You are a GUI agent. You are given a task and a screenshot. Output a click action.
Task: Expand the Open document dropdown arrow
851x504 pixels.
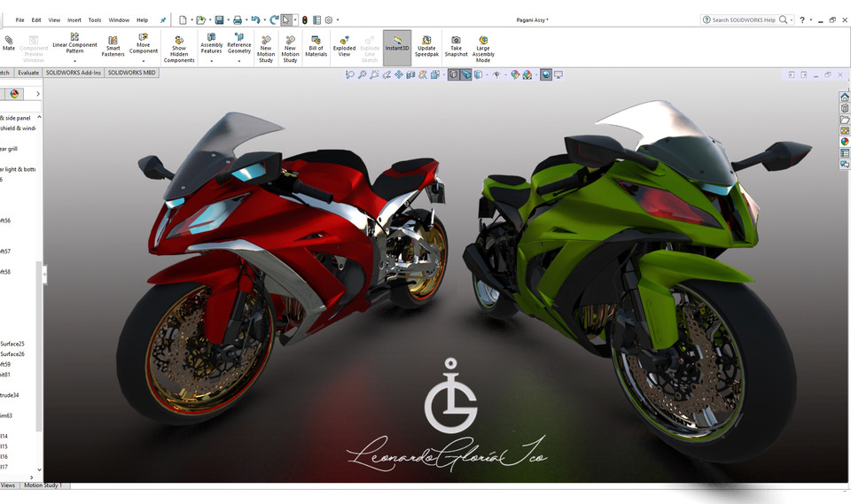(210, 20)
